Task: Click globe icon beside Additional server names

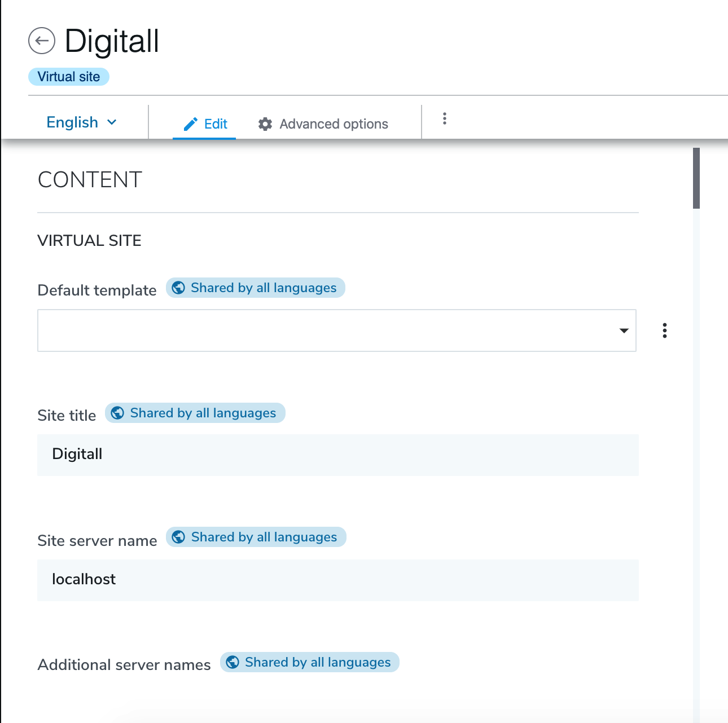Action: 233,662
